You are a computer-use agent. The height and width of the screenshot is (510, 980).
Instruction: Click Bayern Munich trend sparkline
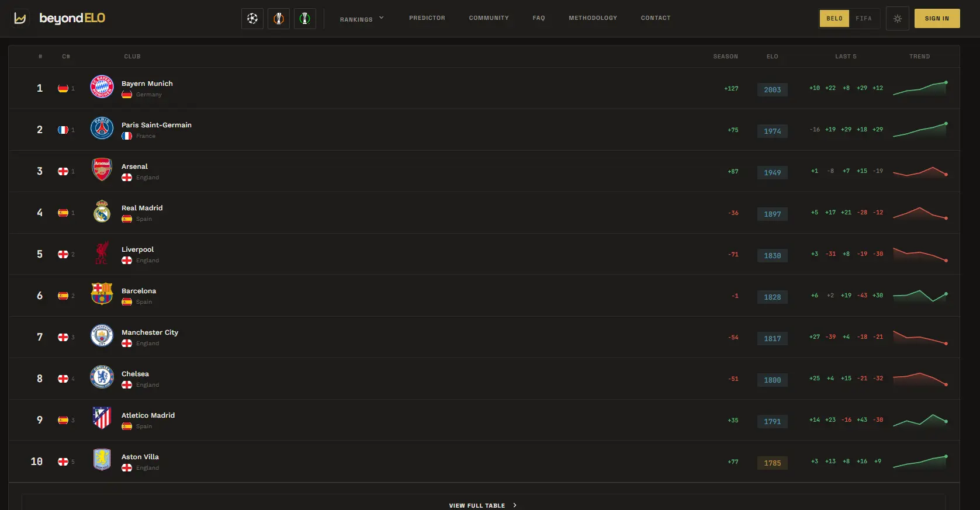pyautogui.click(x=920, y=88)
